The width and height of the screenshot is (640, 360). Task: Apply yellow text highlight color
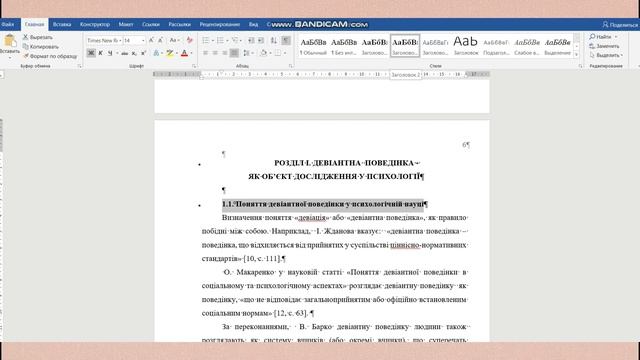tap(170, 53)
